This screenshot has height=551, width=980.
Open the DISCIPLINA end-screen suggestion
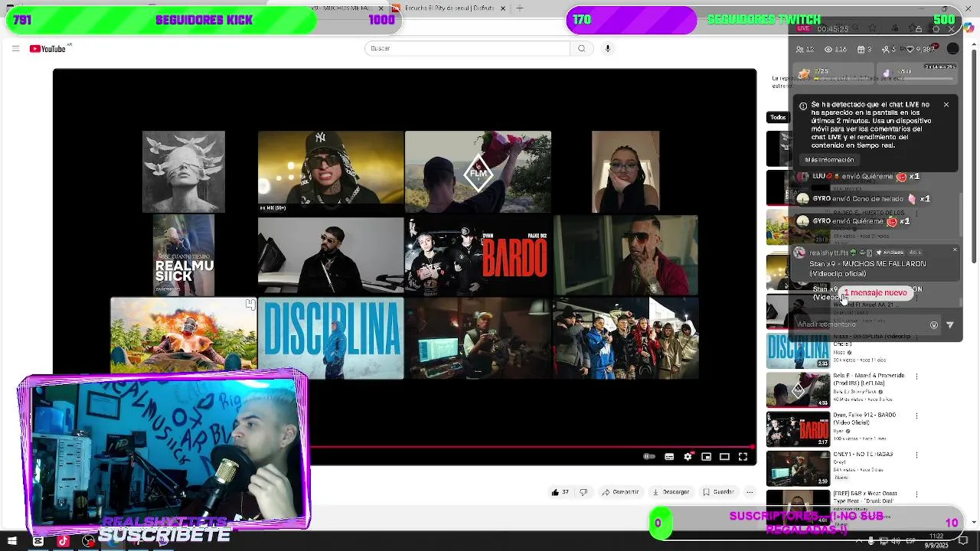point(331,338)
